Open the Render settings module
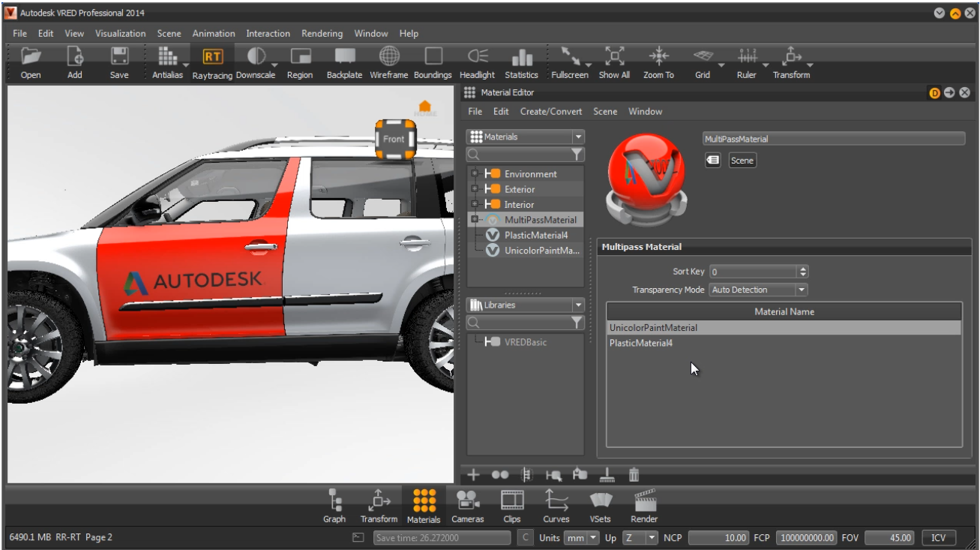 tap(644, 506)
